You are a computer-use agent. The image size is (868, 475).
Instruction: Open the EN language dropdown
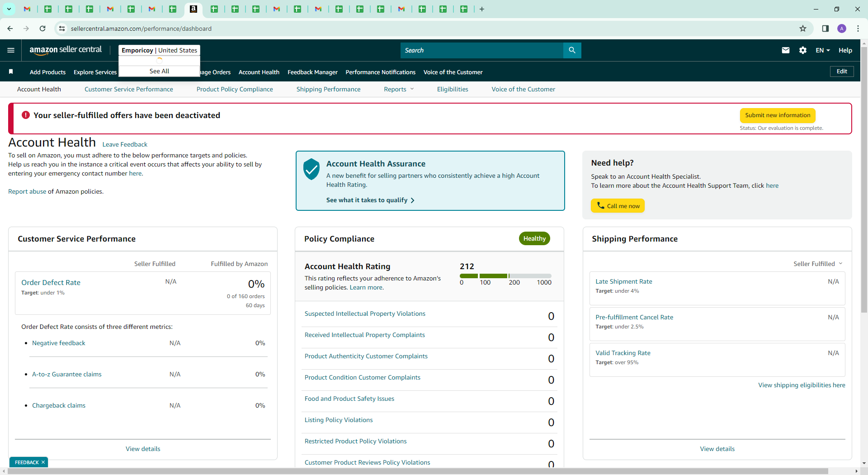tap(823, 50)
